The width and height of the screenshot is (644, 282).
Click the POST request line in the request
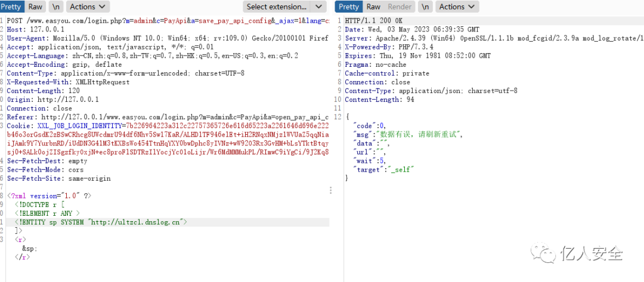[x=168, y=20]
